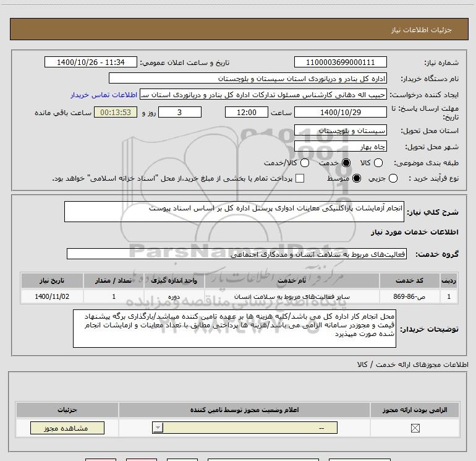This screenshot has height=461, width=476.
Task: Toggle the mandatory permit checkbox
Action: tap(415, 428)
